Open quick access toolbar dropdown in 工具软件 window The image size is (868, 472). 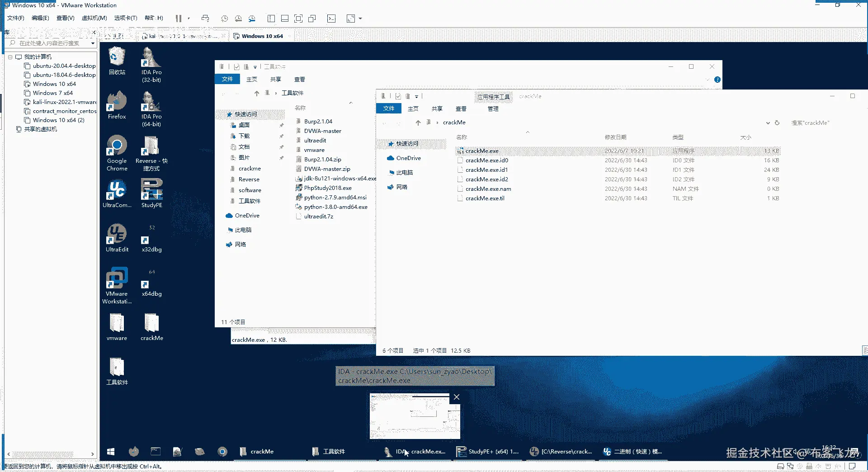point(255,67)
